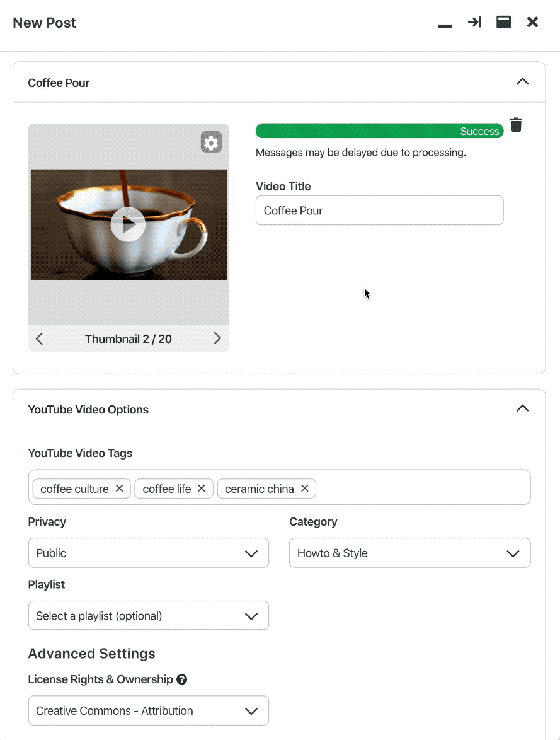Collapse the Coffee Pour section

[x=522, y=81]
